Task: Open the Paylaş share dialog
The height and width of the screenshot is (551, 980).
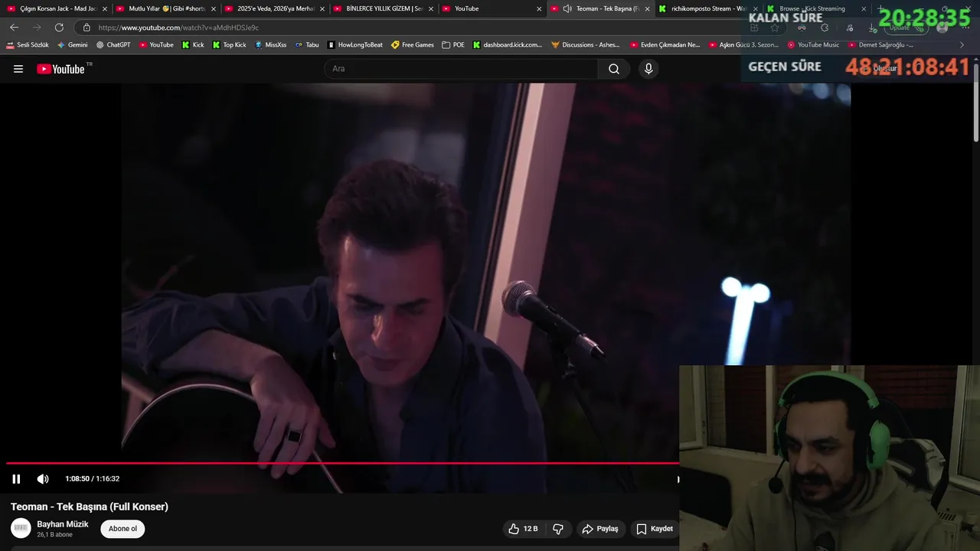Action: point(600,529)
